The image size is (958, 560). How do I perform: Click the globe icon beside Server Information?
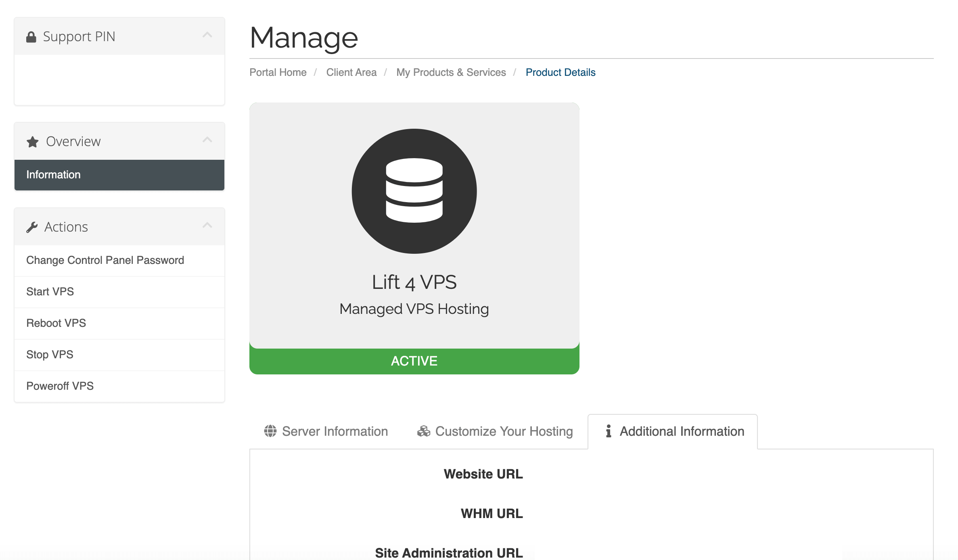(270, 431)
